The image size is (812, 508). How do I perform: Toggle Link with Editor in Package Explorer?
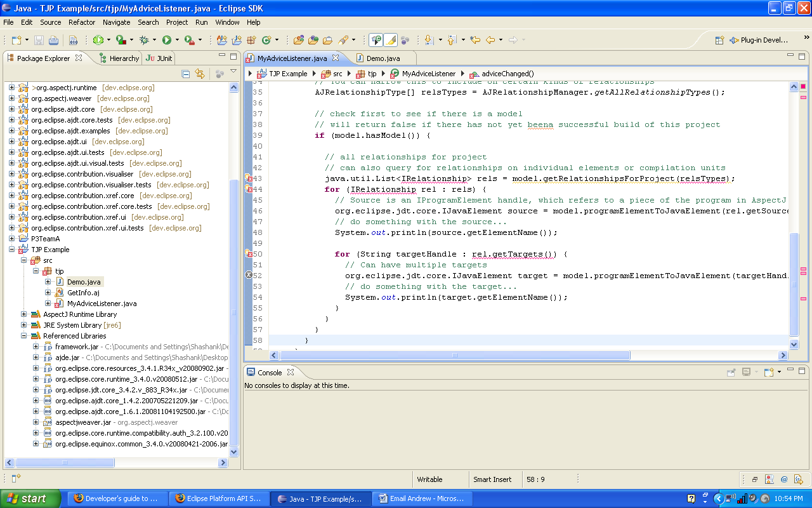[200, 74]
